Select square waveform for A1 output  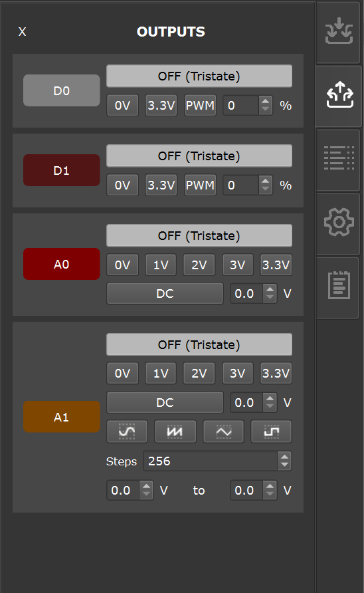click(x=272, y=431)
